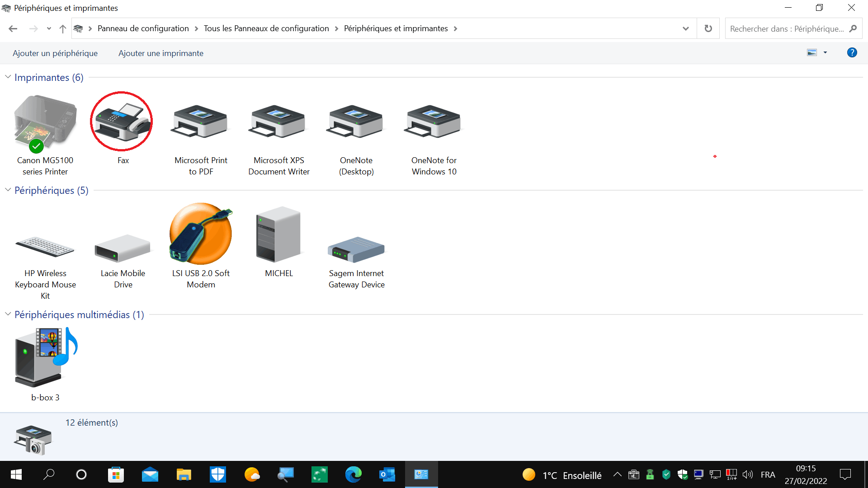Open the address bar history dropdown

pyautogui.click(x=685, y=28)
